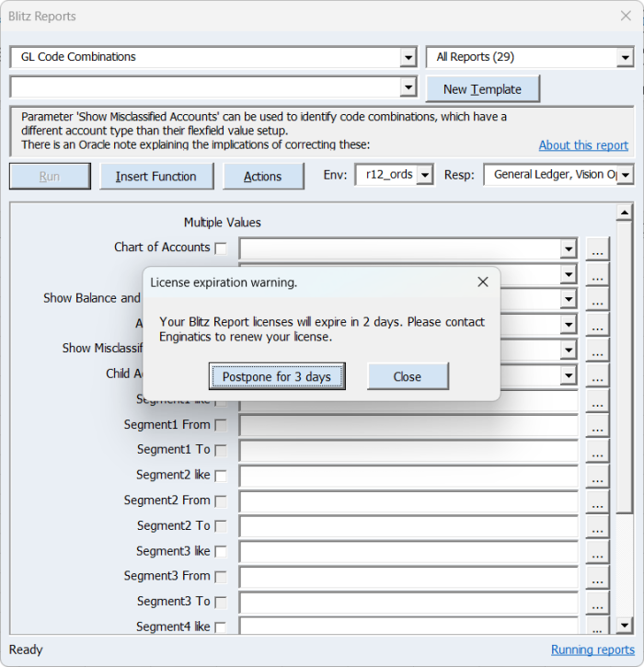Dismiss license warning with X icon
This screenshot has width=644, height=667.
(x=483, y=282)
